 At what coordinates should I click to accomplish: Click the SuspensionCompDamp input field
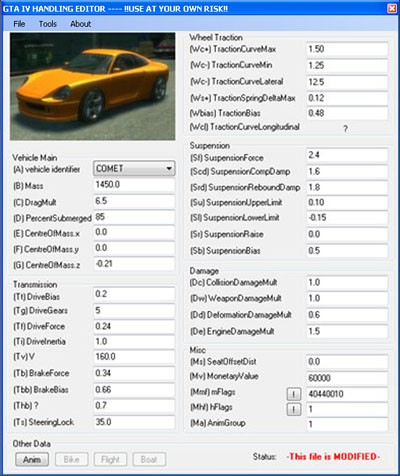click(x=347, y=172)
